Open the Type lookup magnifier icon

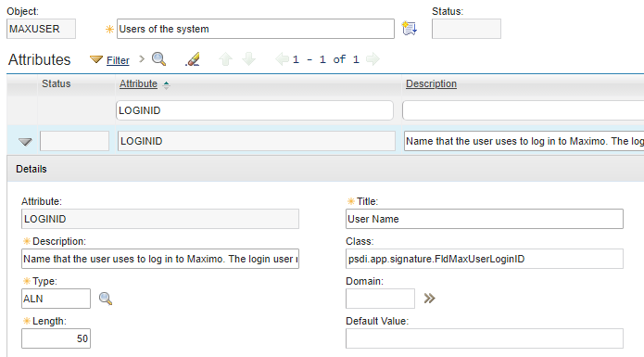[106, 299]
